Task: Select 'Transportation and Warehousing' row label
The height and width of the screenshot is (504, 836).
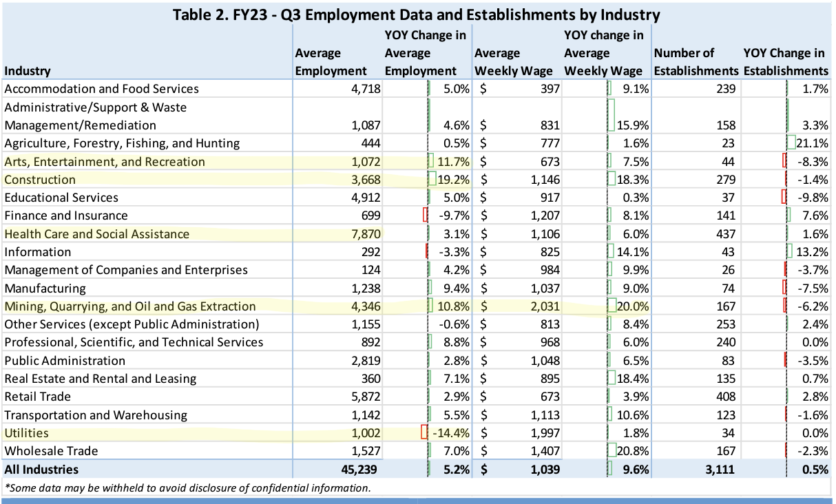Action: tap(96, 415)
